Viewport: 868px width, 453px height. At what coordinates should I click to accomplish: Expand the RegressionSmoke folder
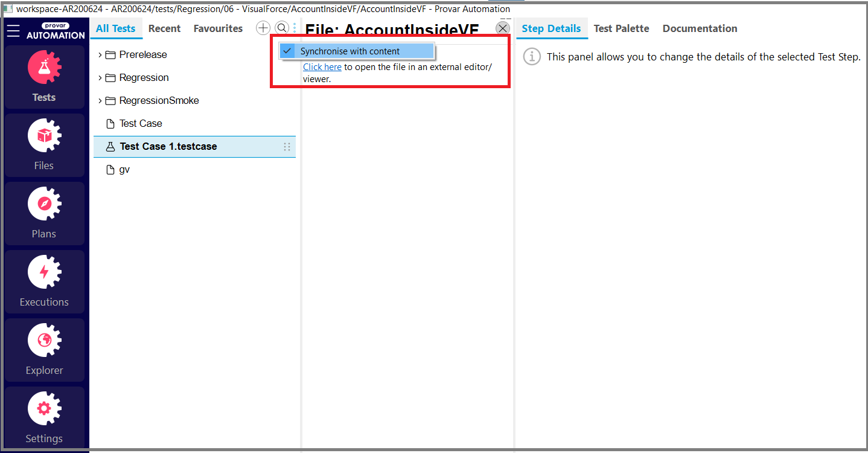tap(100, 101)
